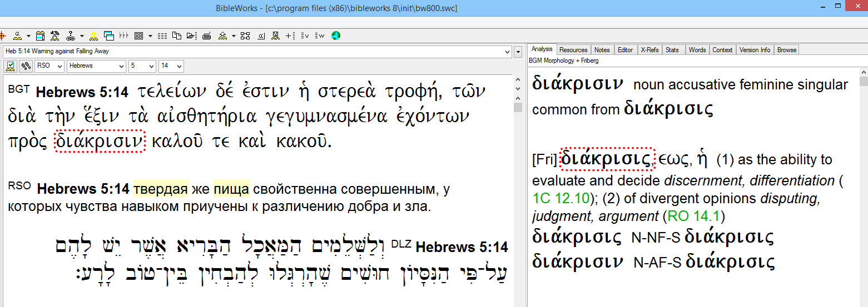
Task: Switch to the Version Info tab
Action: [x=755, y=50]
